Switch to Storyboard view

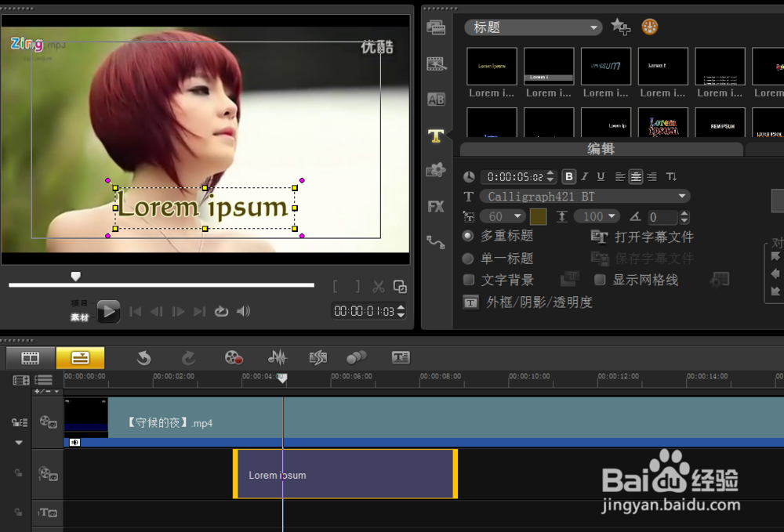click(31, 357)
